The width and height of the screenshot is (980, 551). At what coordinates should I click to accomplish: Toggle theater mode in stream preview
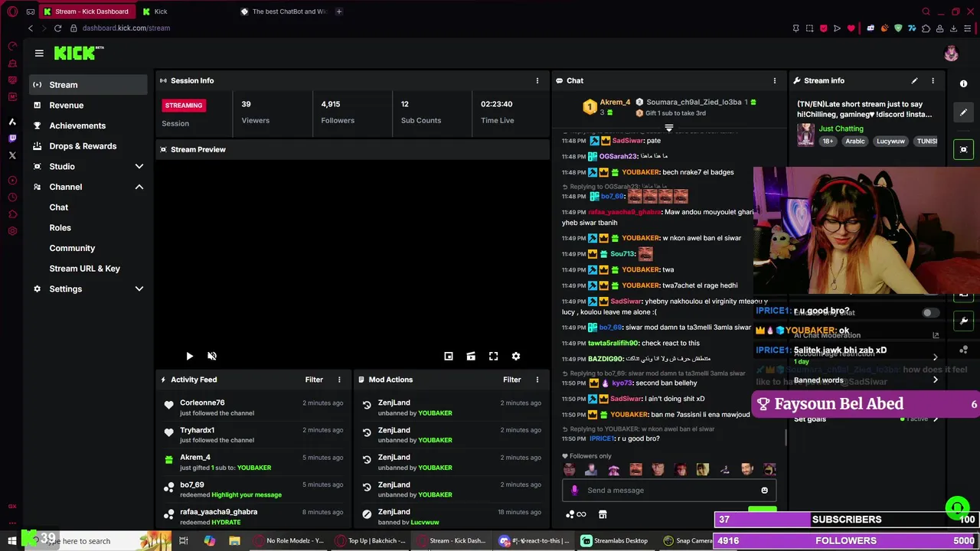click(x=471, y=356)
